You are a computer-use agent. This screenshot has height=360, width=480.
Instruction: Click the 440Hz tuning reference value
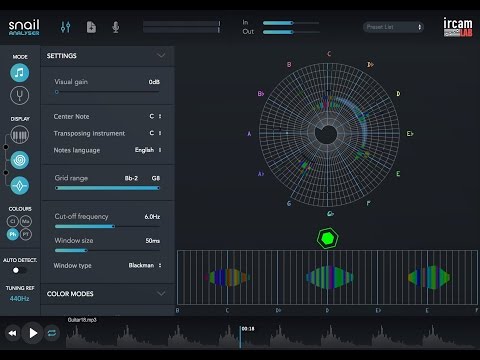pyautogui.click(x=19, y=299)
